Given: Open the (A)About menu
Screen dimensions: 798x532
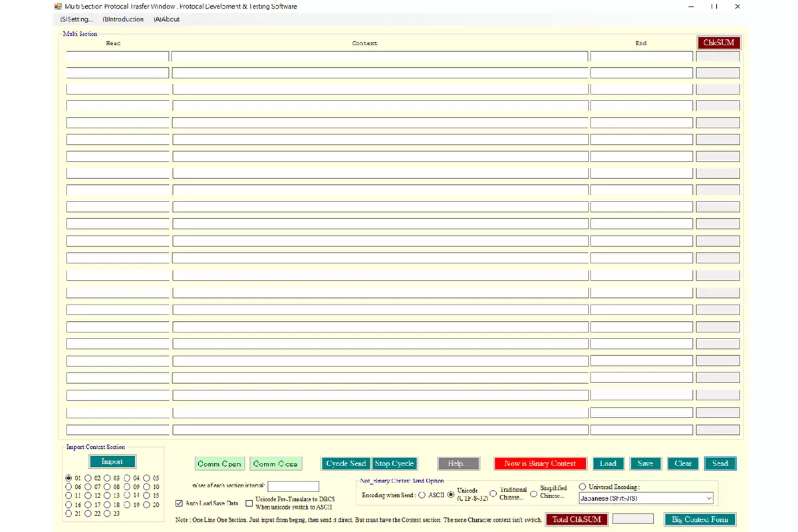Looking at the screenshot, I should pyautogui.click(x=166, y=19).
